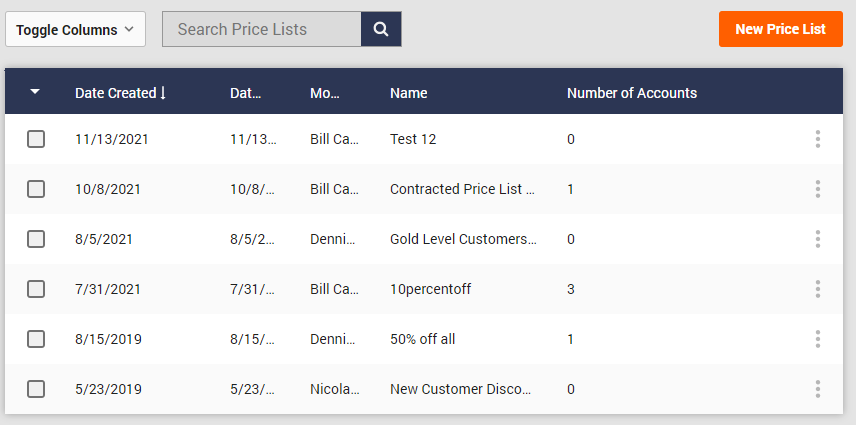Open the three-dot menu for 50% off all

pyautogui.click(x=817, y=339)
